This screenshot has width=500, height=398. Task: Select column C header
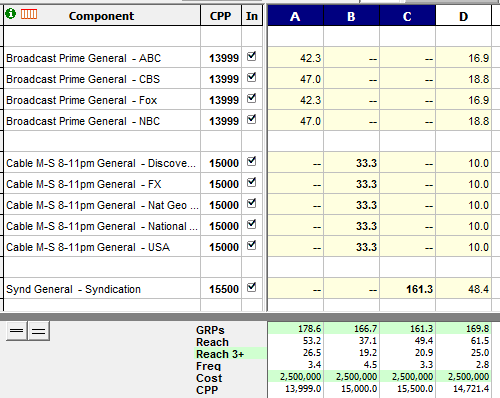pos(407,15)
